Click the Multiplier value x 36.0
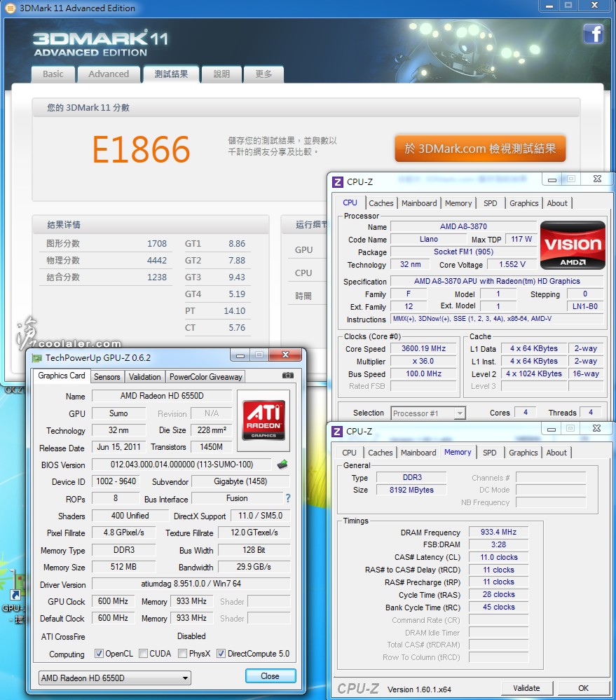 (x=423, y=361)
